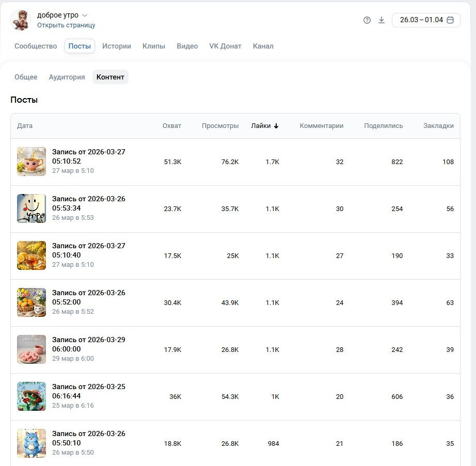Go to the VK Донат tab
This screenshot has height=466, width=476.
(225, 46)
